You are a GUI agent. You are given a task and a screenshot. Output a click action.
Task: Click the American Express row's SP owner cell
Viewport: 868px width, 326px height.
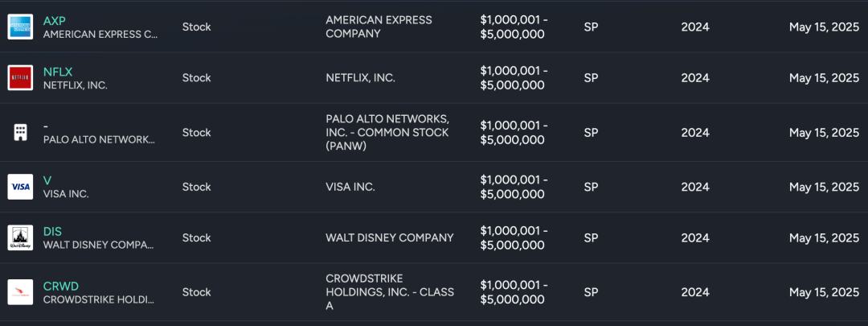pos(592,27)
